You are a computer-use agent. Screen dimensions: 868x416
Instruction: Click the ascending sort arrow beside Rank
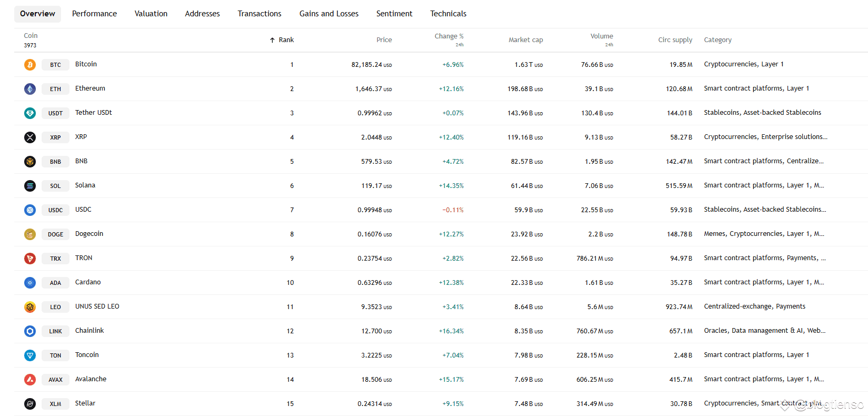point(272,40)
